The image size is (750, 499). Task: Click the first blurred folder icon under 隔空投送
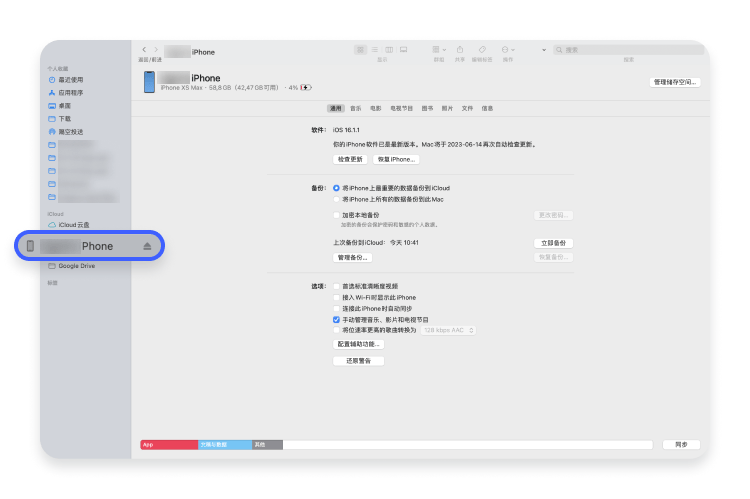point(52,145)
